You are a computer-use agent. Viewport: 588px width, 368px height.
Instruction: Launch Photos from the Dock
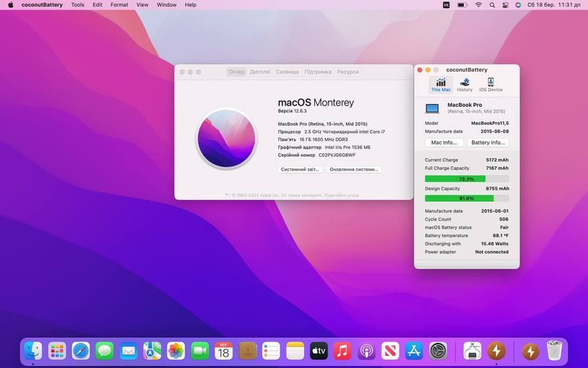pos(176,351)
